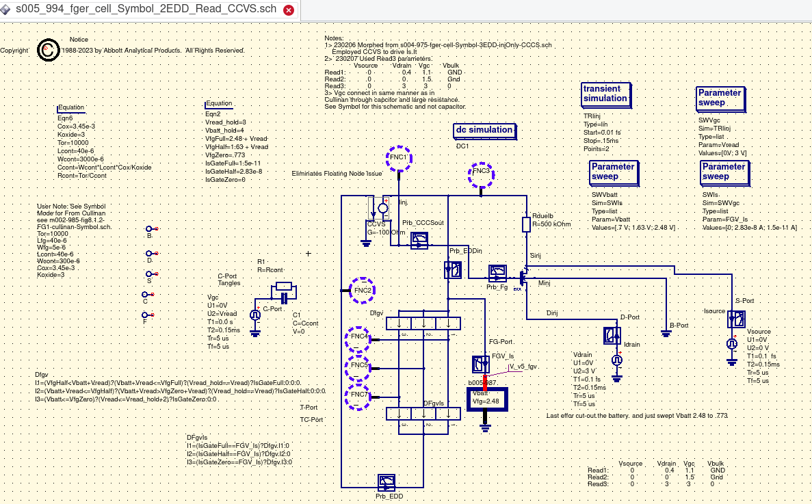The width and height of the screenshot is (812, 504).
Task: Select the transient simulation block
Action: [605, 94]
